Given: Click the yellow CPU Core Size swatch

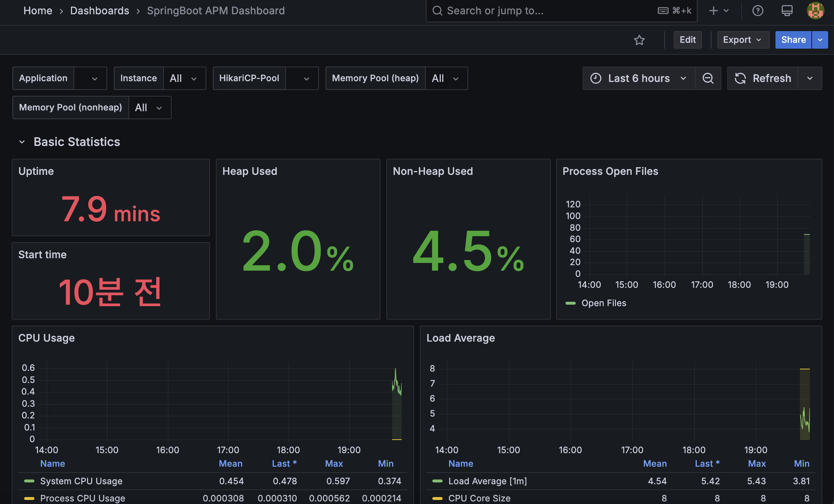Looking at the screenshot, I should tap(437, 498).
